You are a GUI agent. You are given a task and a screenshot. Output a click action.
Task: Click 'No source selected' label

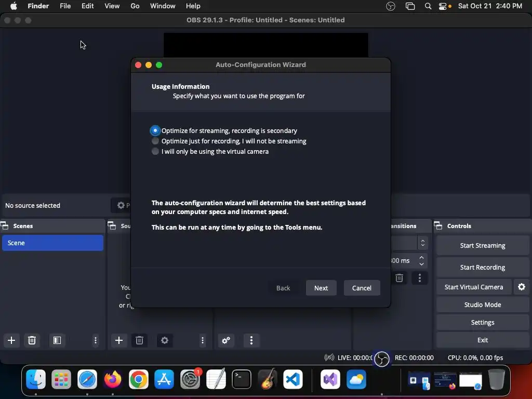tap(33, 205)
